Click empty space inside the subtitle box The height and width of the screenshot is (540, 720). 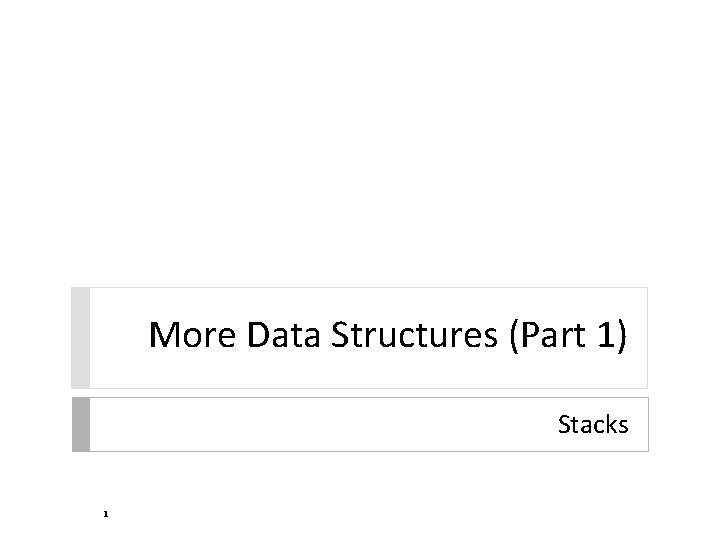(x=321, y=424)
